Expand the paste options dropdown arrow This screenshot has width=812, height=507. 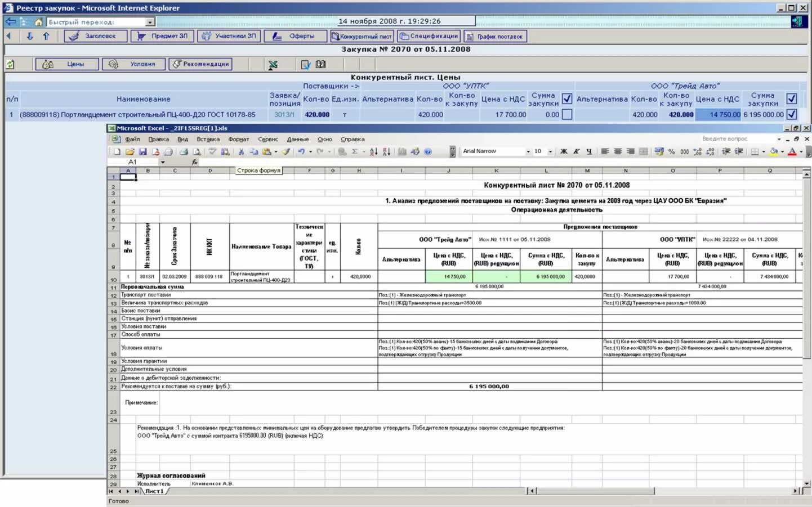275,151
